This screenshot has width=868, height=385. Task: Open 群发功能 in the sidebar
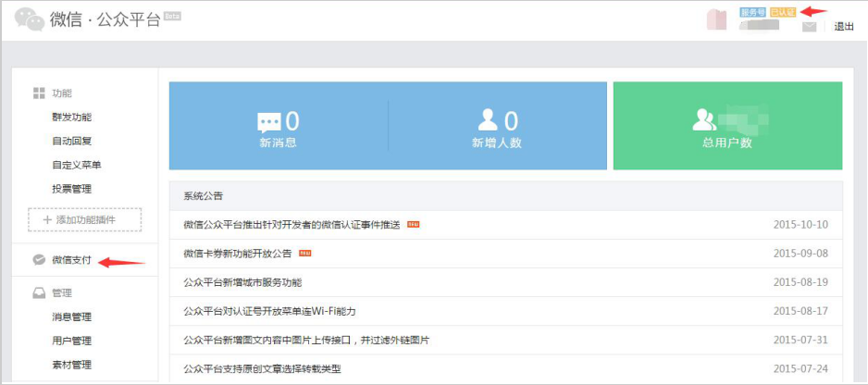tap(71, 118)
